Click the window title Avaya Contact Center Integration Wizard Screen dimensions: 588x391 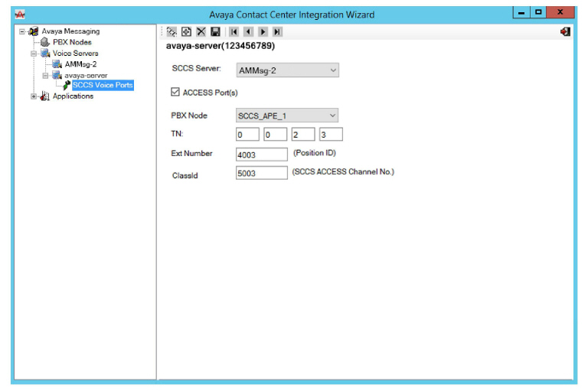(x=292, y=15)
